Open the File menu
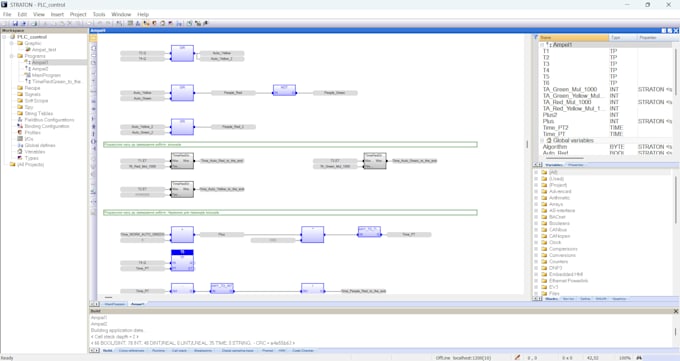The height and width of the screenshot is (361, 680). point(7,14)
